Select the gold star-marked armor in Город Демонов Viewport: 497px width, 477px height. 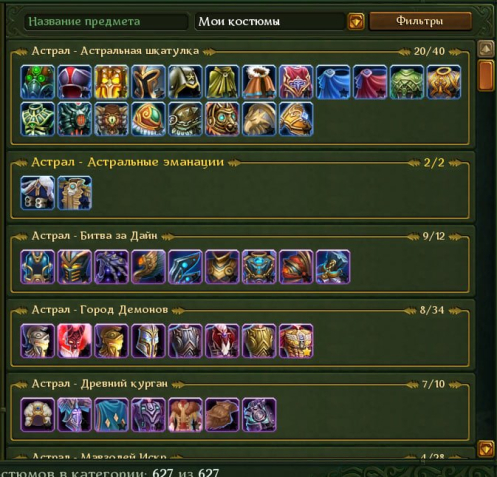[296, 341]
